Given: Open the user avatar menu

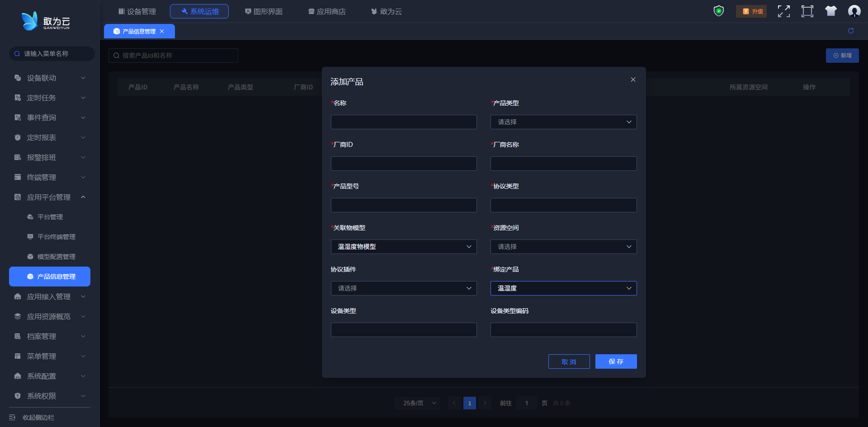Looking at the screenshot, I should pos(854,11).
